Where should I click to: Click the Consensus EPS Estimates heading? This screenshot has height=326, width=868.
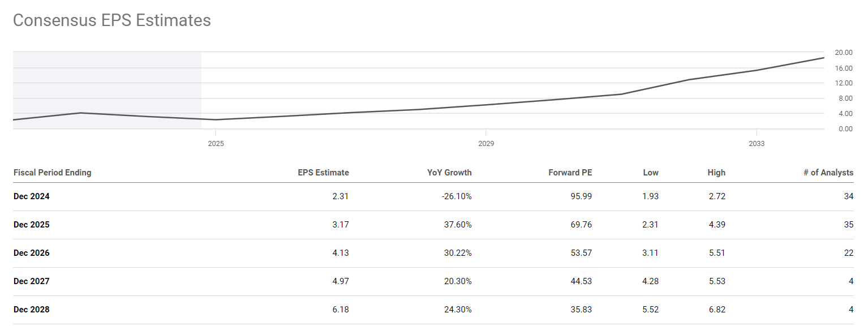(x=111, y=20)
